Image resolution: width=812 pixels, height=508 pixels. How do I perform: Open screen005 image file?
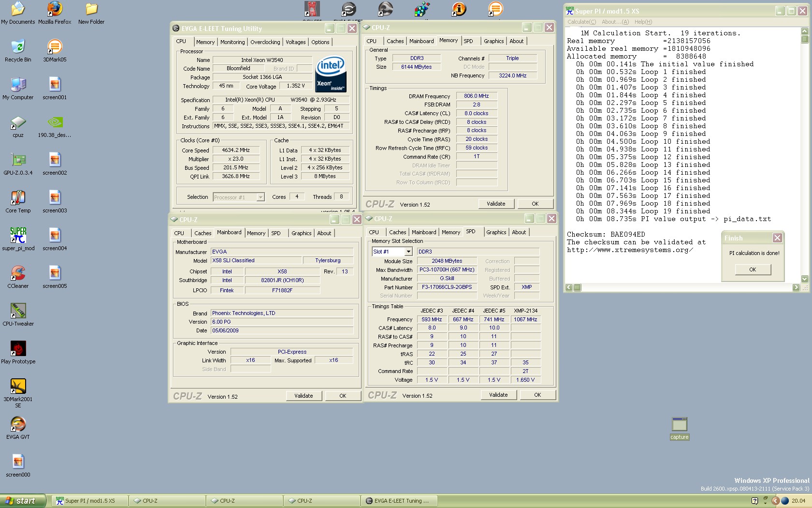[x=55, y=277]
